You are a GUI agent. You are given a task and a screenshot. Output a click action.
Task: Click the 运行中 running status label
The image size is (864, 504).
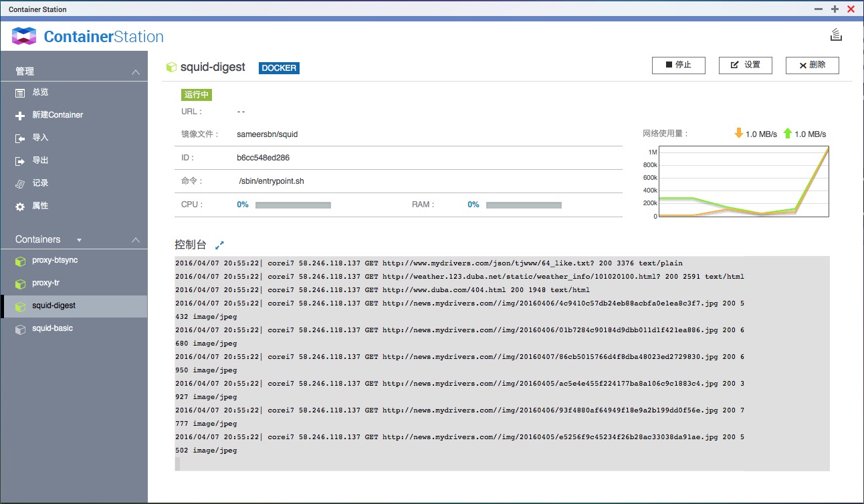point(197,95)
